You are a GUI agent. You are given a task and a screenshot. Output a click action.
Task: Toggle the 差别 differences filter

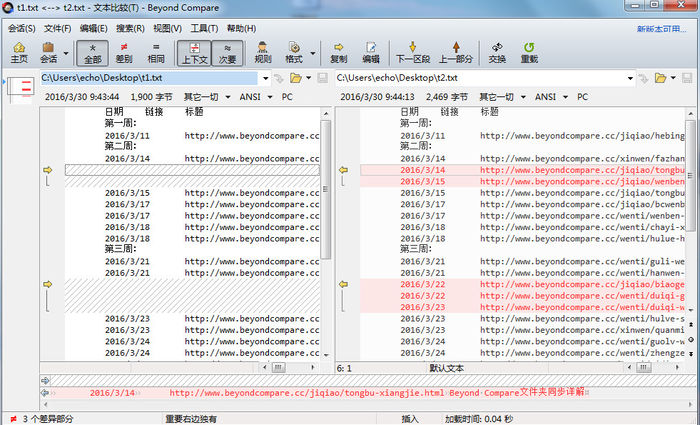coord(124,53)
